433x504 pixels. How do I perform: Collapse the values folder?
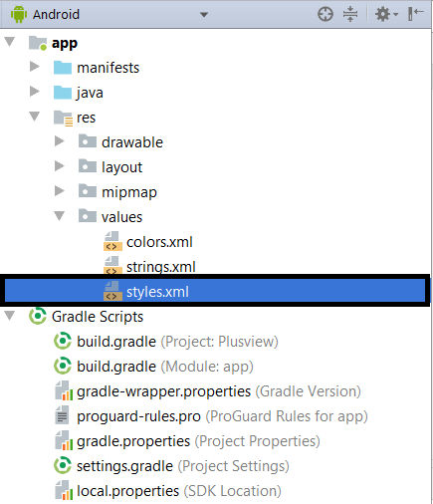coord(60,216)
